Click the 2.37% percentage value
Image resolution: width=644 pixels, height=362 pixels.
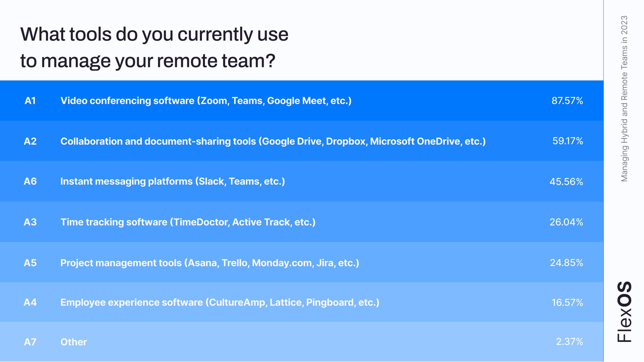[x=569, y=342]
